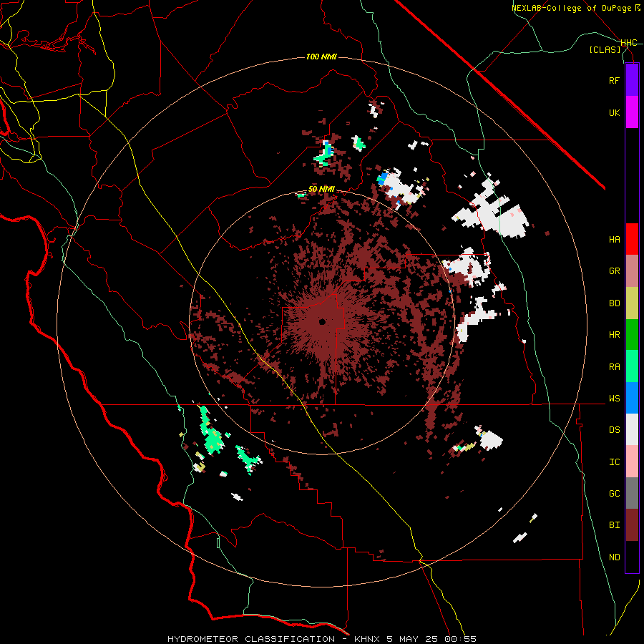The height and width of the screenshot is (644, 644).
Task: Select the BD big drops swatch
Action: (x=632, y=303)
